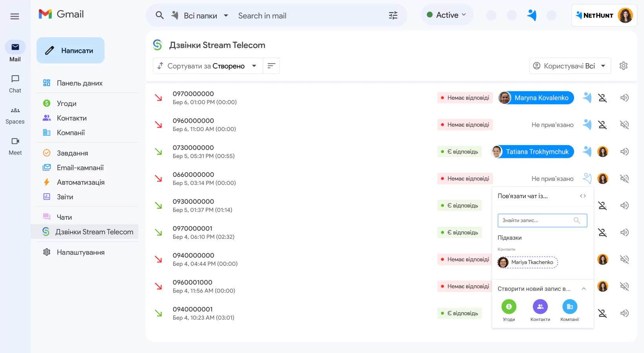Click the Gmail logo
Screen dimensions: 644x353
61,14
